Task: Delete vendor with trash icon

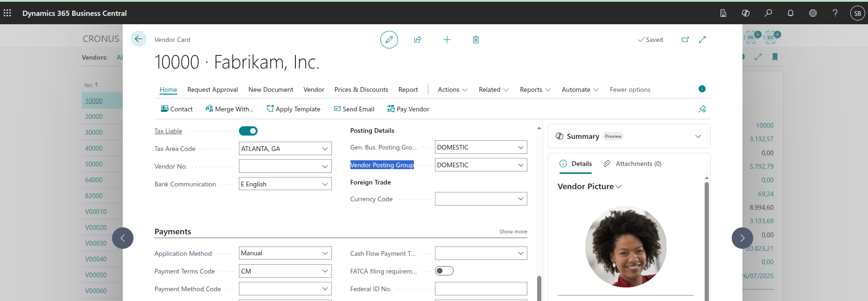Action: pos(476,40)
